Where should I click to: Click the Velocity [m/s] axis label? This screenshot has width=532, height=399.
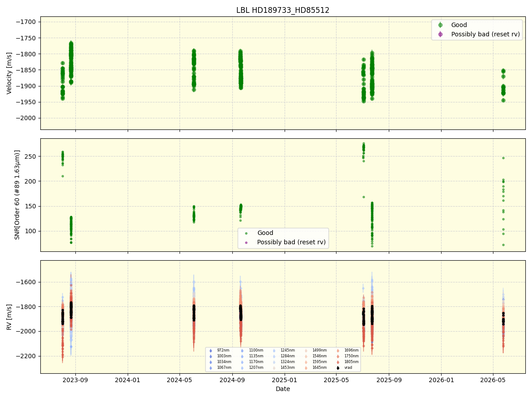coord(9,73)
